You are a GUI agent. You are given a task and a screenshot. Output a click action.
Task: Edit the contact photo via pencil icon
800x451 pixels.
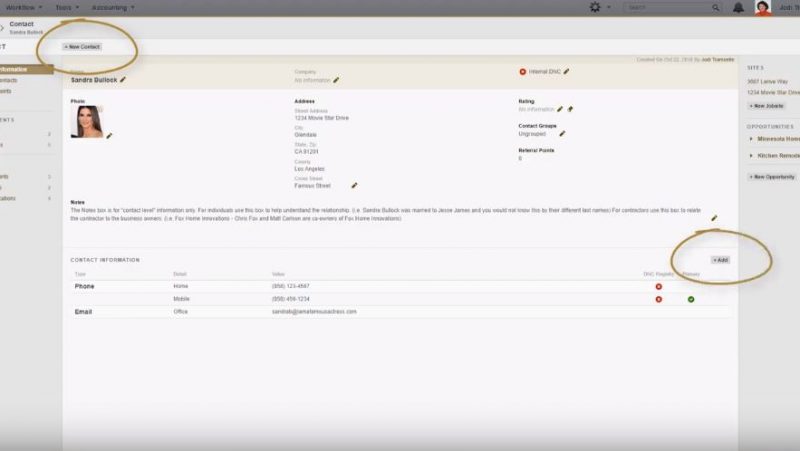pyautogui.click(x=109, y=135)
